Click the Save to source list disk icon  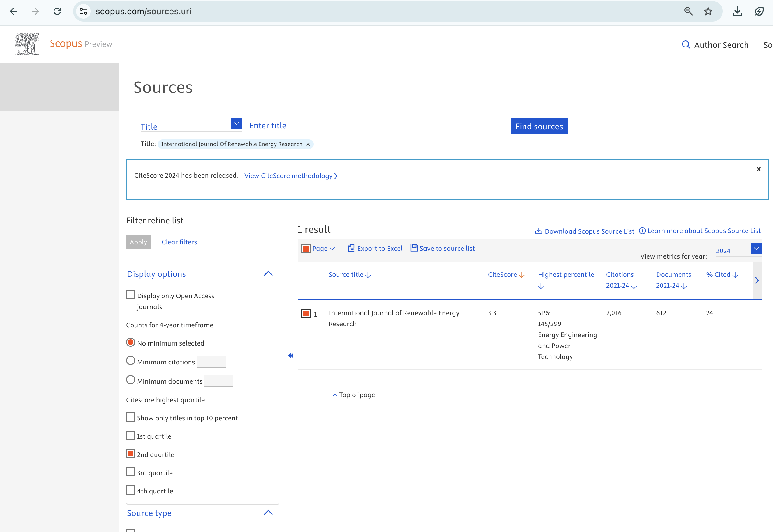414,248
